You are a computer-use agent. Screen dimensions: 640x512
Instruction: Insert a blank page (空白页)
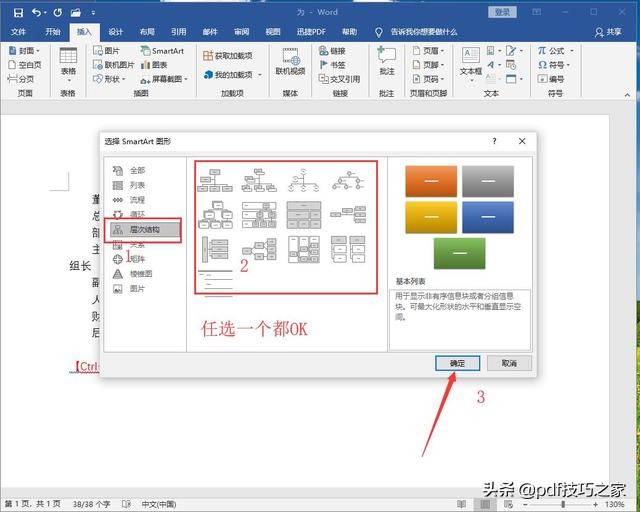tap(25, 65)
